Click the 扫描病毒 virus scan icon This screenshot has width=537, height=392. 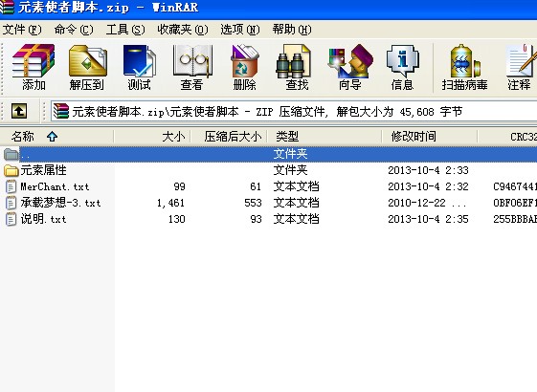pyautogui.click(x=465, y=67)
